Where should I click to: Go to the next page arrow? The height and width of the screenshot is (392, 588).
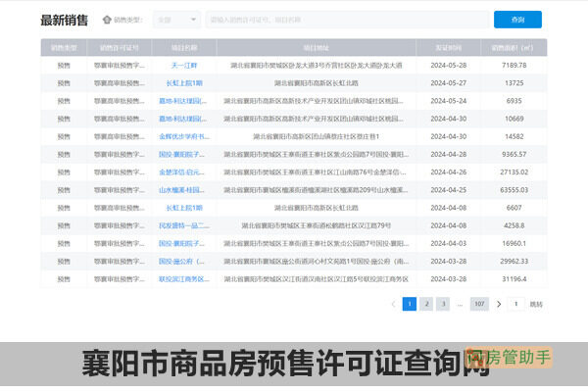[x=499, y=304]
